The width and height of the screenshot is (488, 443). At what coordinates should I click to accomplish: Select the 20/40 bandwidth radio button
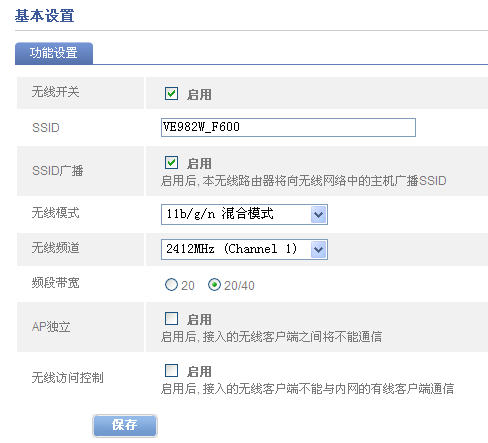pyautogui.click(x=214, y=285)
